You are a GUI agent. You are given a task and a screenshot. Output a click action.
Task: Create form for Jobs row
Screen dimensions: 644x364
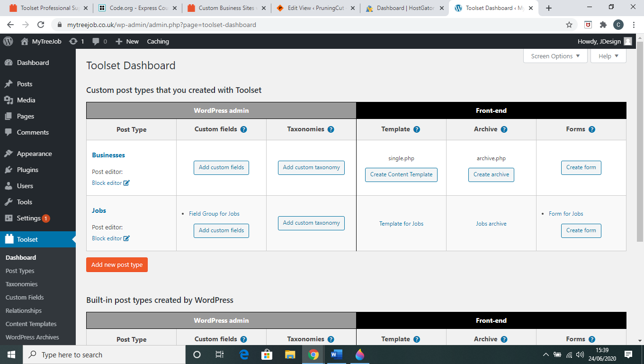click(x=581, y=230)
